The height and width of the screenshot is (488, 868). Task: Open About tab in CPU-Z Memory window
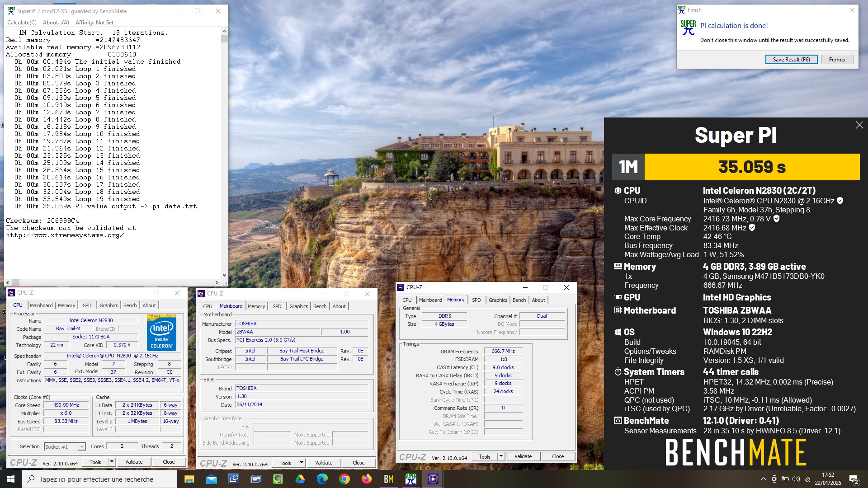coord(538,300)
